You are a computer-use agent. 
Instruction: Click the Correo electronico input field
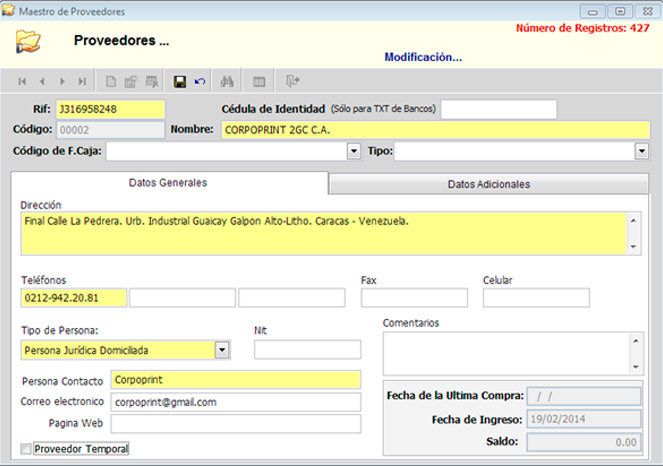pyautogui.click(x=235, y=402)
